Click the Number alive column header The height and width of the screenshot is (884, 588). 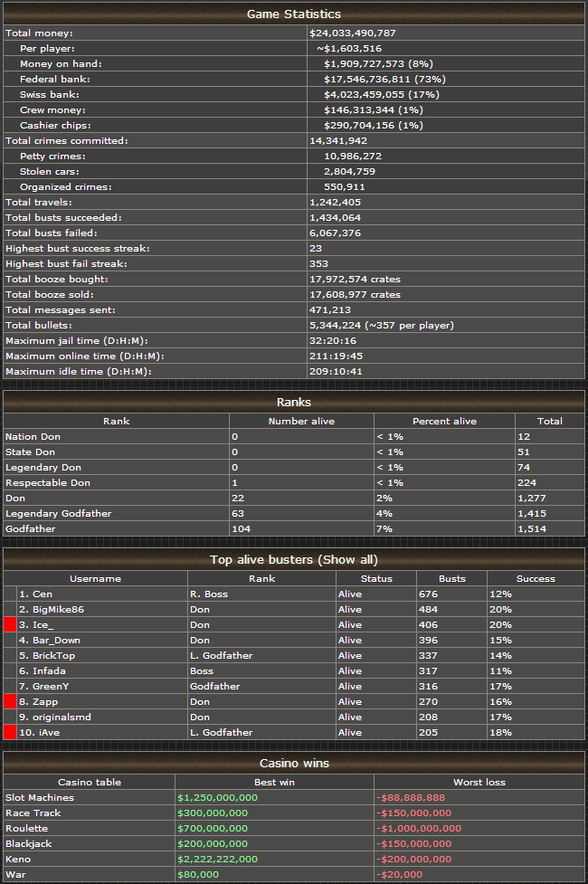tap(301, 421)
